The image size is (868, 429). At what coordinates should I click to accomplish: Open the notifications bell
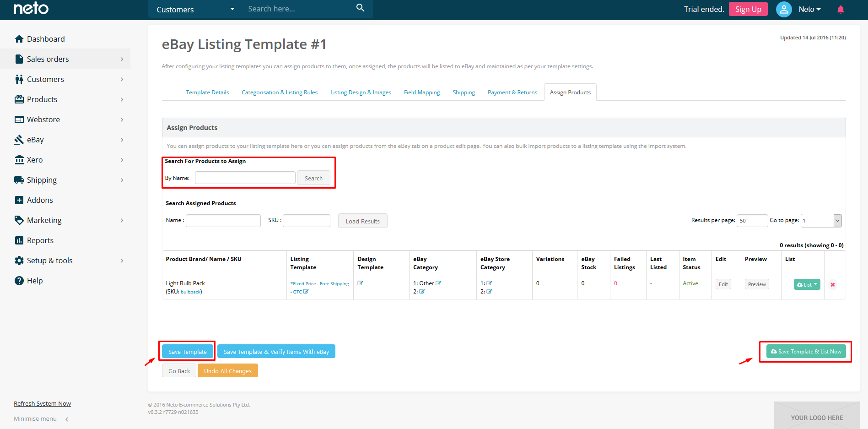click(841, 9)
